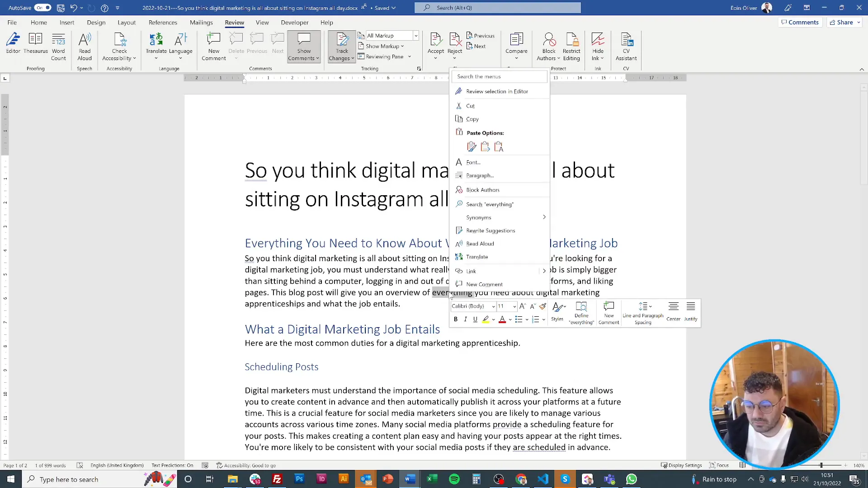
Task: Open the Thesaurus pane
Action: pyautogui.click(x=36, y=44)
